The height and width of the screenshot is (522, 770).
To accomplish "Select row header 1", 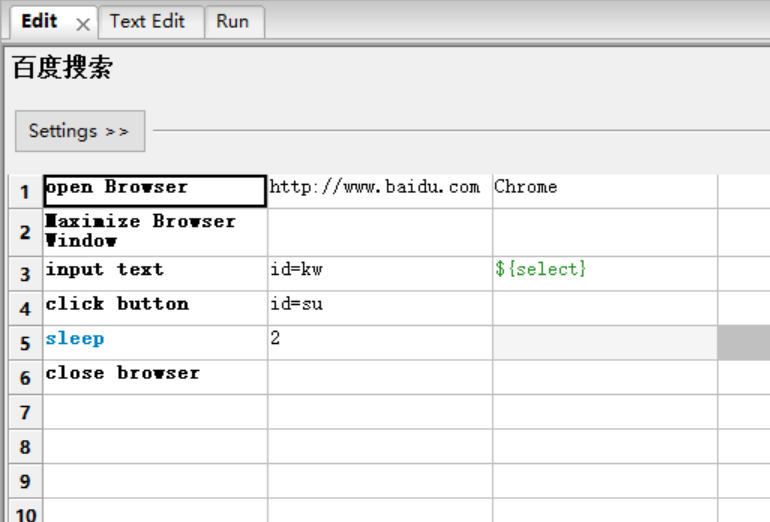I will (x=26, y=192).
